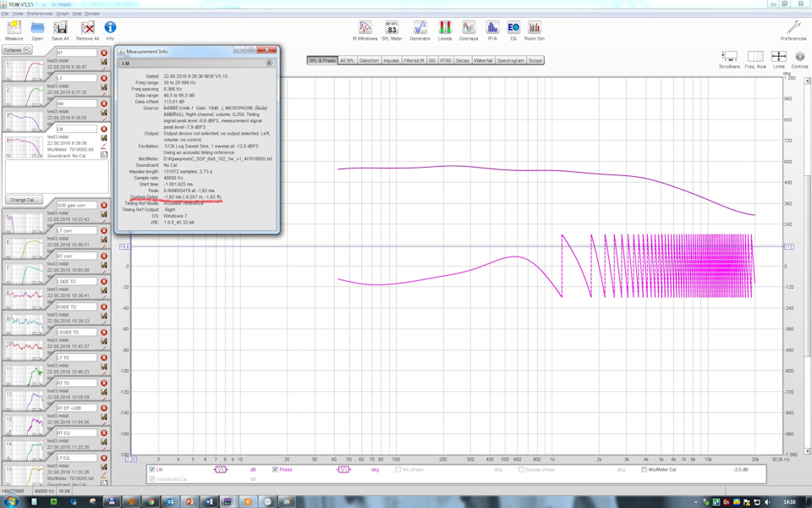Collapse the measurements panel
The height and width of the screenshot is (508, 812).
17,50
